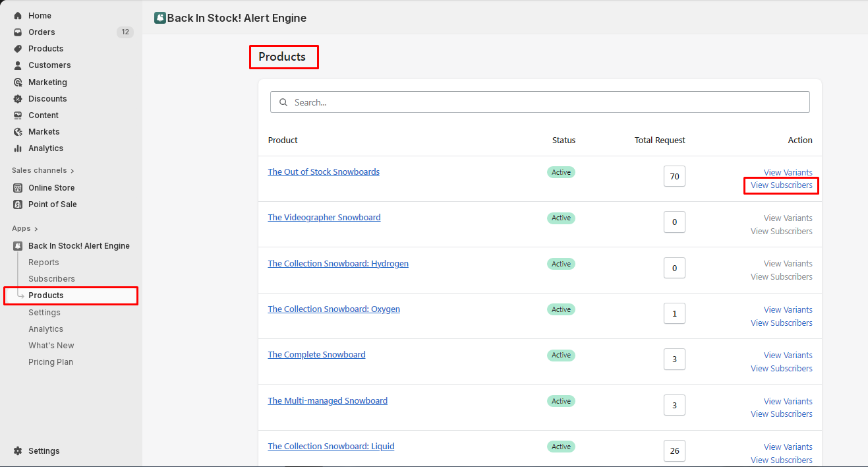This screenshot has width=868, height=467.
Task: Open The Out of Stock Snowboards link
Action: (x=324, y=171)
